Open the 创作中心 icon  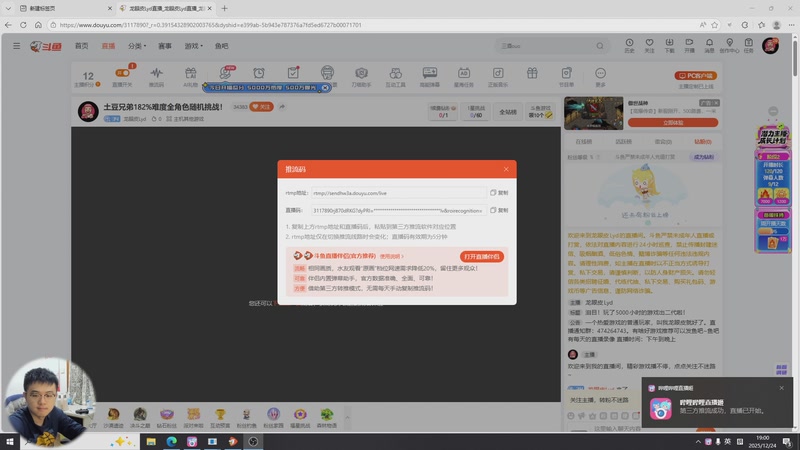[730, 45]
